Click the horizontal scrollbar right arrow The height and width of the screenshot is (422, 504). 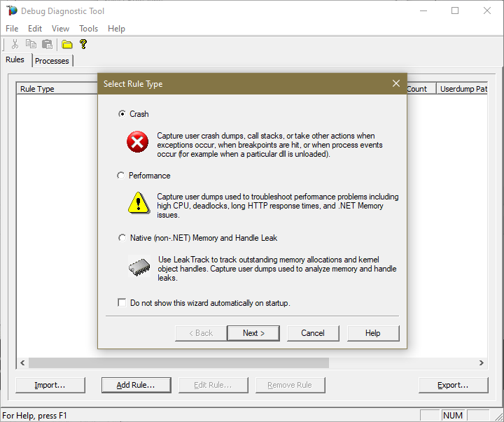coord(481,363)
